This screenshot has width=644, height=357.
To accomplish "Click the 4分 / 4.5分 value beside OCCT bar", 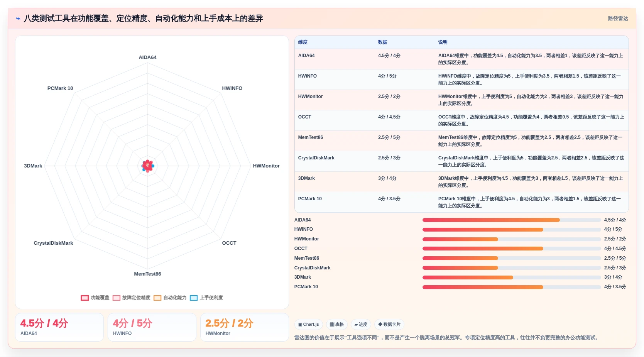I will (615, 249).
